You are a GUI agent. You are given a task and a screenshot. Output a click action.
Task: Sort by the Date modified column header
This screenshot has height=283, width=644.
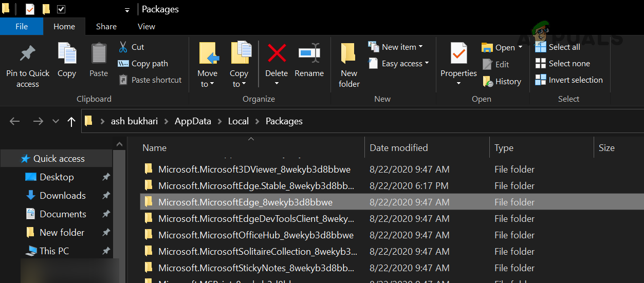click(398, 148)
